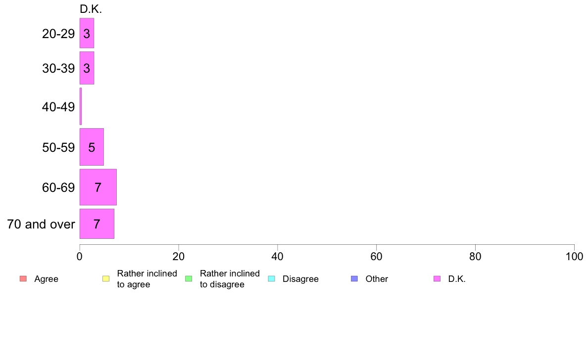The height and width of the screenshot is (364, 588).
Task: Click the 60 tick label on x-axis
Action: (x=376, y=256)
